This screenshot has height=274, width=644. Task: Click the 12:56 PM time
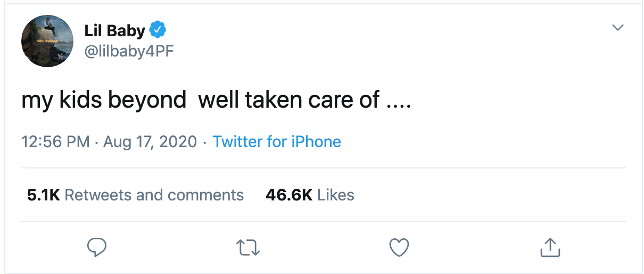coord(55,142)
